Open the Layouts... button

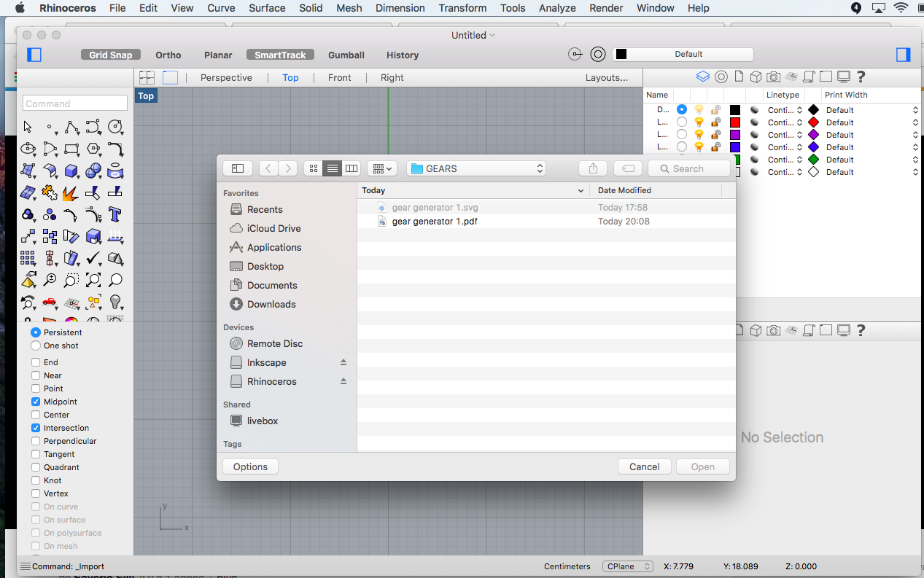point(607,77)
